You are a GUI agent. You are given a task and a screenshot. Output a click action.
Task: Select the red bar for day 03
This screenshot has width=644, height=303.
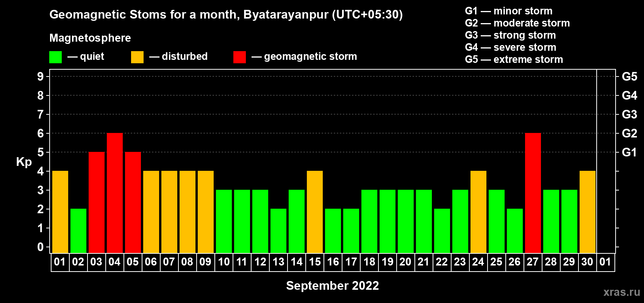(x=97, y=203)
